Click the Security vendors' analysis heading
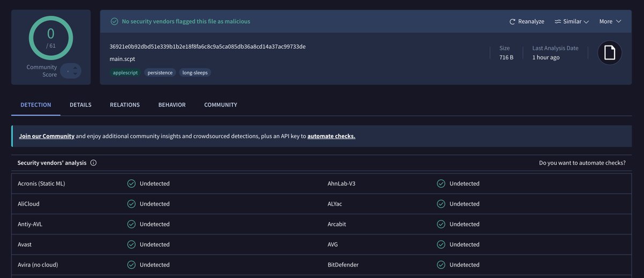Viewport: 644px width, 278px height. 52,163
